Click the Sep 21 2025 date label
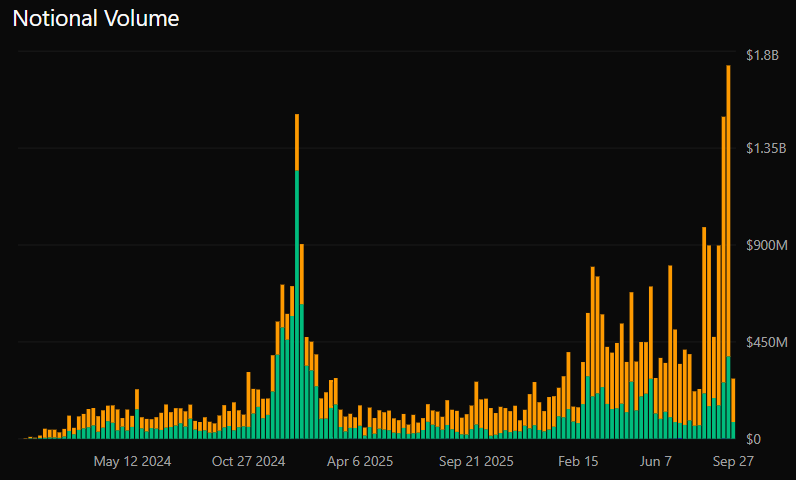This screenshot has height=480, width=796. pyautogui.click(x=476, y=461)
